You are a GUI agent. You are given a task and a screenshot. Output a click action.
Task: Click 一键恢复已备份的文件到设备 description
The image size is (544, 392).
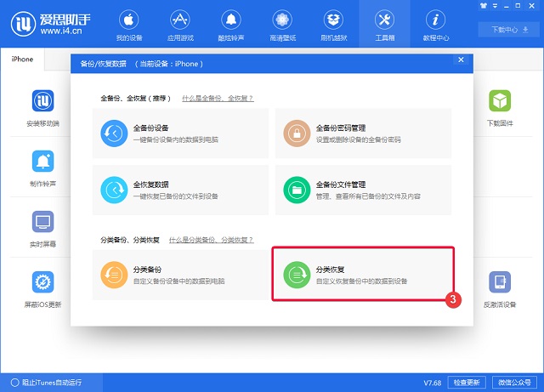(x=176, y=196)
